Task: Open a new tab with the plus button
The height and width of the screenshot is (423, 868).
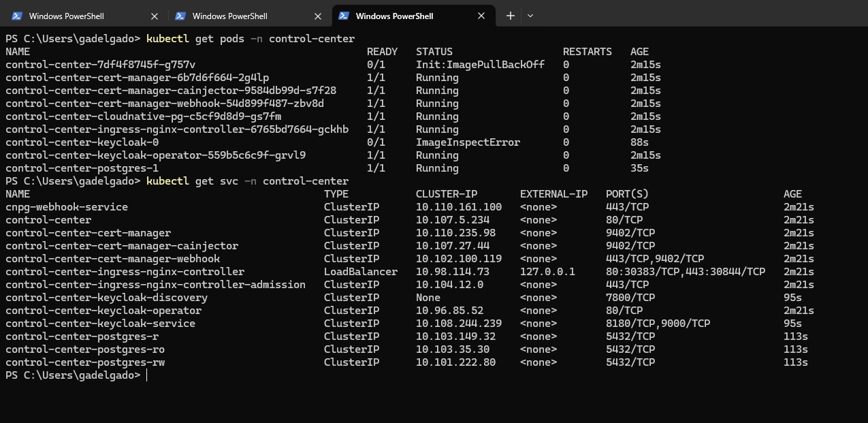Action: (510, 16)
